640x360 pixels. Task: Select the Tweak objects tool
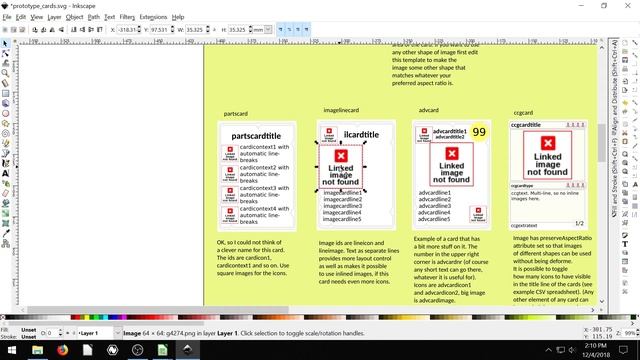click(x=5, y=63)
